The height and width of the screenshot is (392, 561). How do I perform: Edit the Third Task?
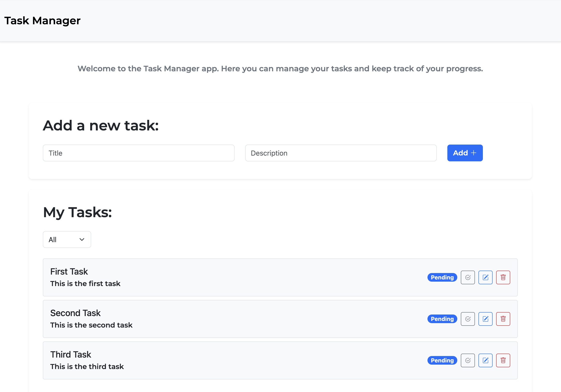pyautogui.click(x=485, y=360)
